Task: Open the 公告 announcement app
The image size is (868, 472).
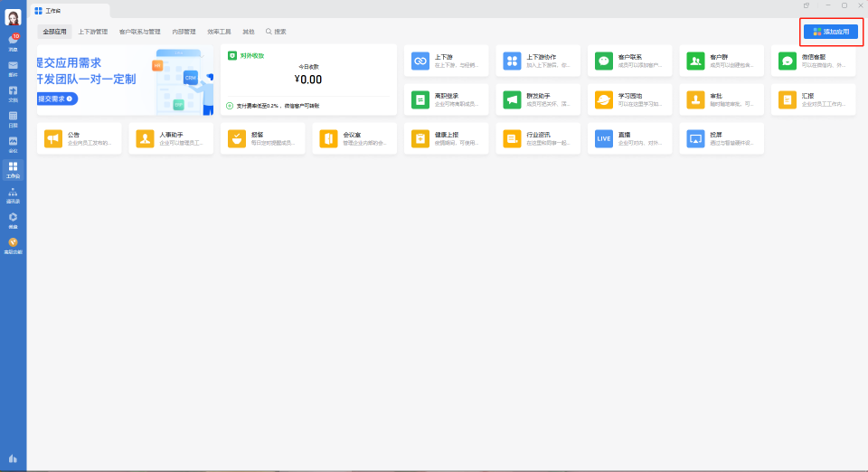Action: click(79, 138)
